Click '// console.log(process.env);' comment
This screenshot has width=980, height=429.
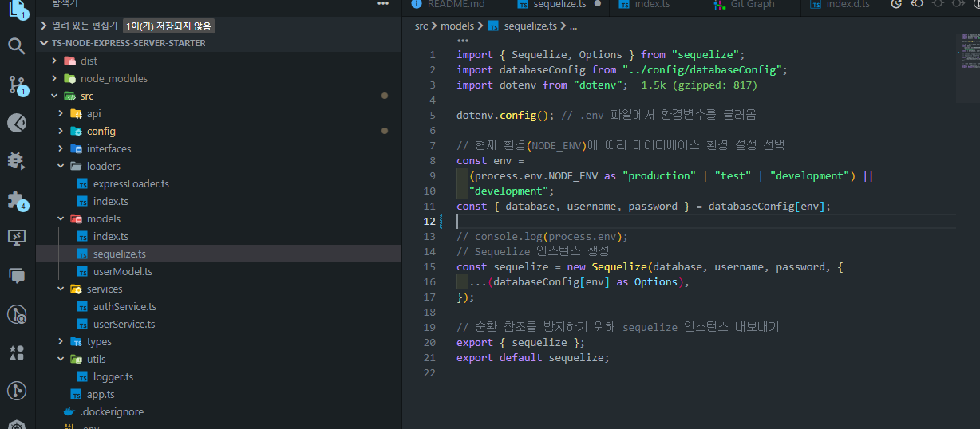[543, 236]
